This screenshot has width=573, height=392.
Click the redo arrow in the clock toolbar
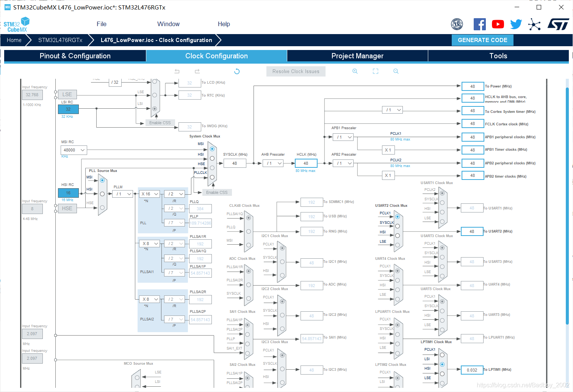coord(197,71)
